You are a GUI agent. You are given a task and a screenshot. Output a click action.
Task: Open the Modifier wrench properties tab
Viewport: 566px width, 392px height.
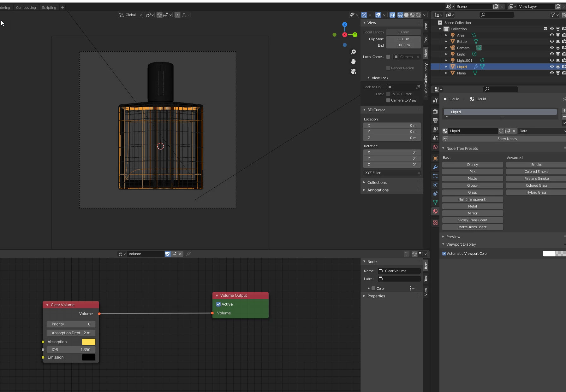click(x=435, y=167)
